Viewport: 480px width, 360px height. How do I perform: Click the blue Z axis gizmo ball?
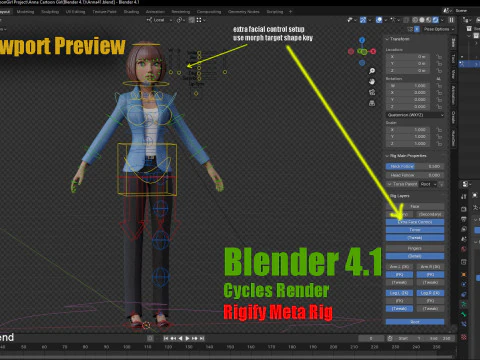[x=362, y=40]
